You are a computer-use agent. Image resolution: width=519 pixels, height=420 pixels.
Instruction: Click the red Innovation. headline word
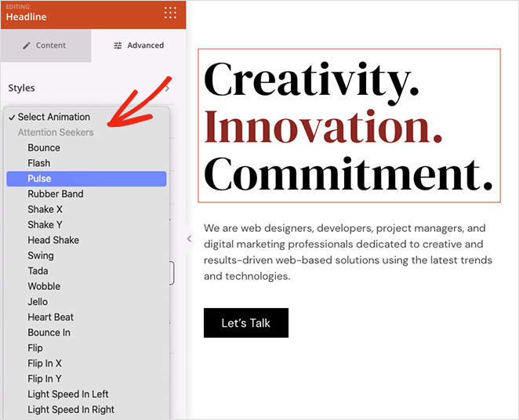tap(323, 127)
